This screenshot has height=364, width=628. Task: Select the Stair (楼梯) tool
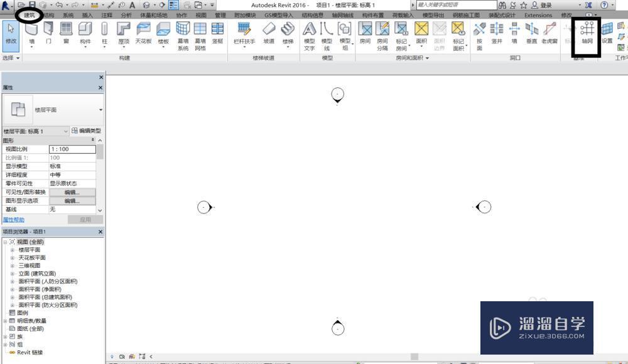(x=289, y=33)
